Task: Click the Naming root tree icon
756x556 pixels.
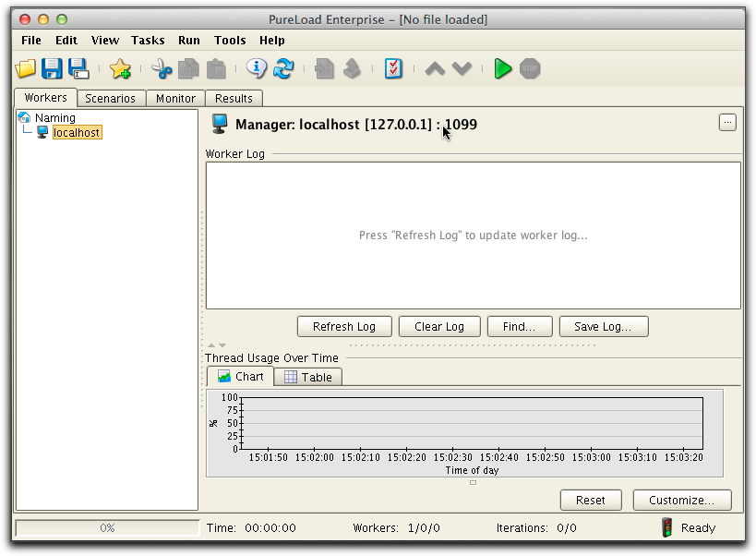Action: (x=25, y=117)
